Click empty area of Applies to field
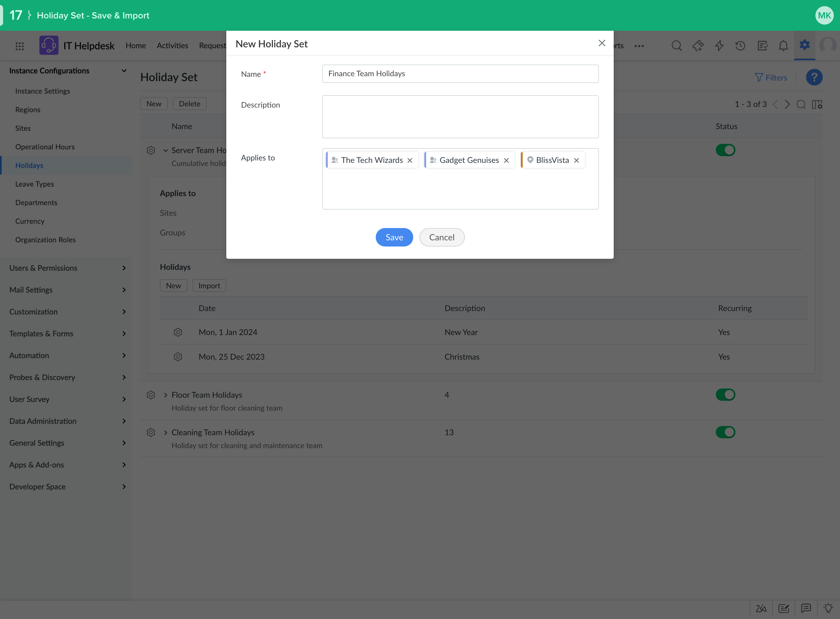 coord(460,189)
